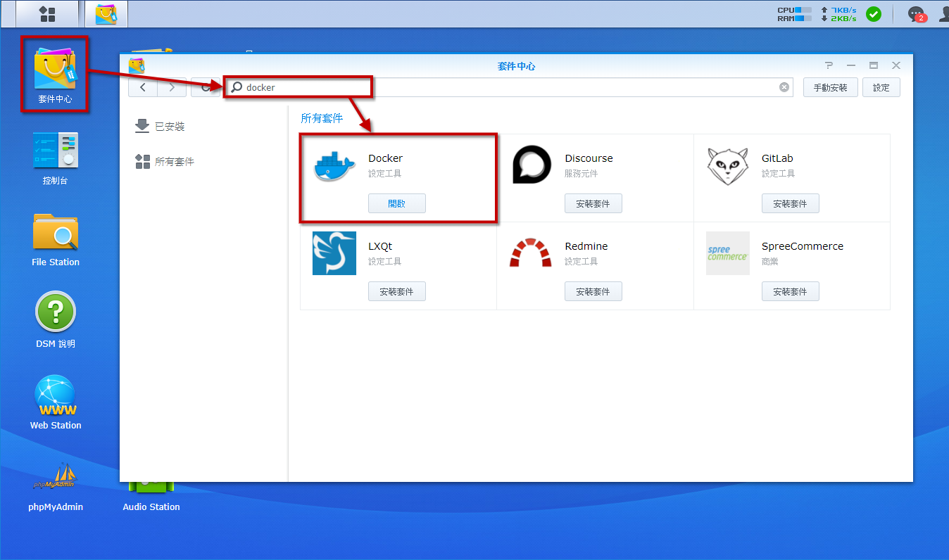Screen dimensions: 949x560
Task: Maximize the Package Center window
Action: pyautogui.click(x=874, y=65)
